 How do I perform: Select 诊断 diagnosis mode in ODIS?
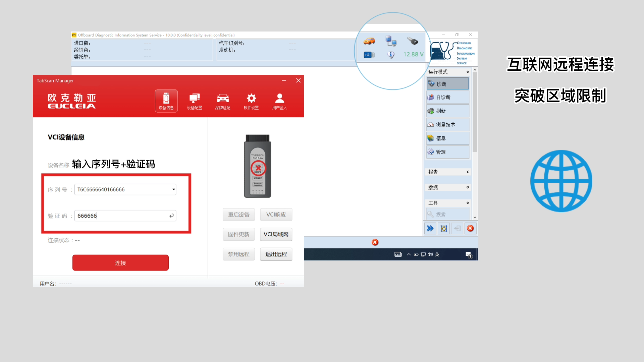[x=448, y=84]
